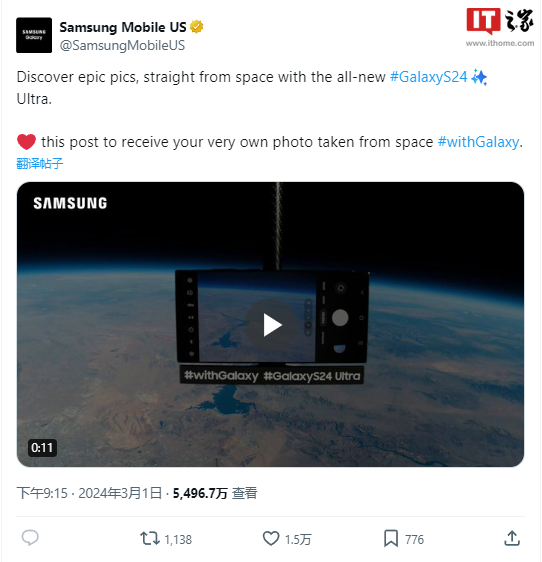Open the 2024年3月1日 post timestamp

tap(120, 493)
